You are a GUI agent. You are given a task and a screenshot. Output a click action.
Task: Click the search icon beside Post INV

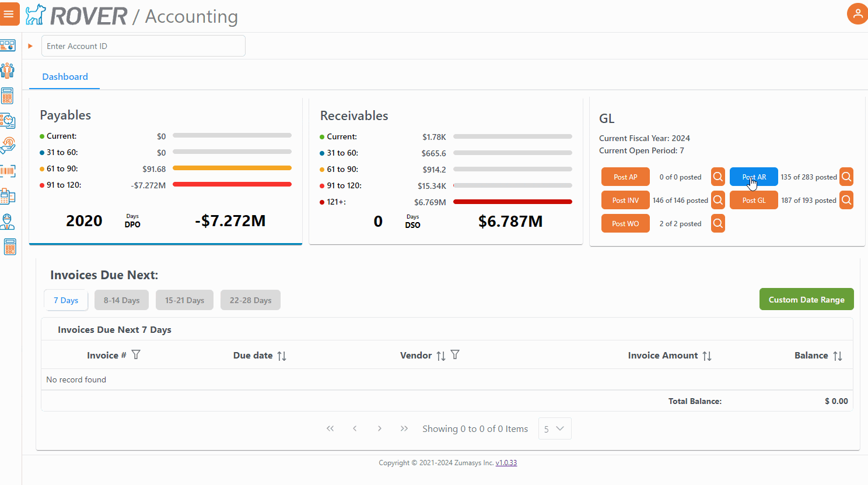(x=718, y=200)
